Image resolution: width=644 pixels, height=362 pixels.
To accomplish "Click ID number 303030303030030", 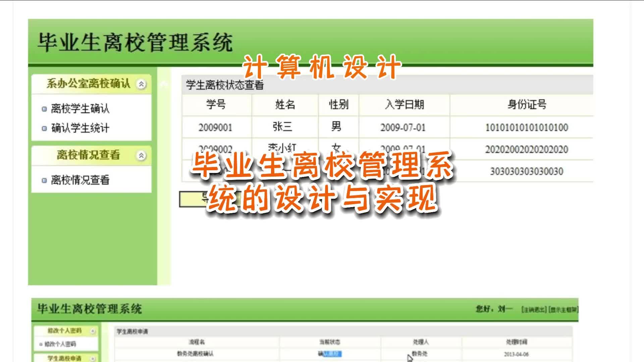I will tap(527, 171).
